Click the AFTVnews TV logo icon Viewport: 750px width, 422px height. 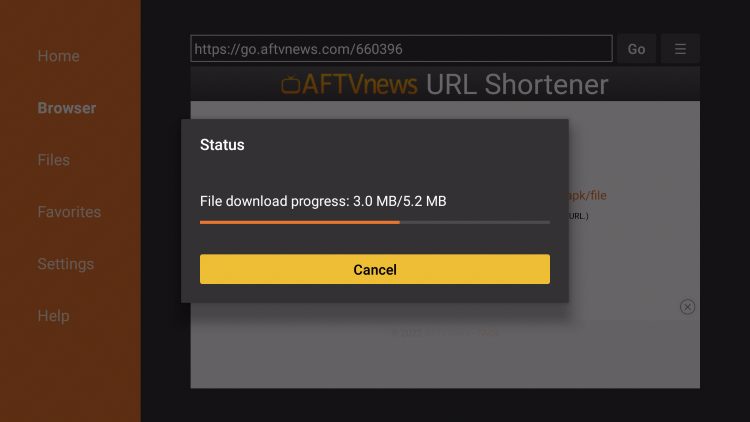pyautogui.click(x=290, y=85)
